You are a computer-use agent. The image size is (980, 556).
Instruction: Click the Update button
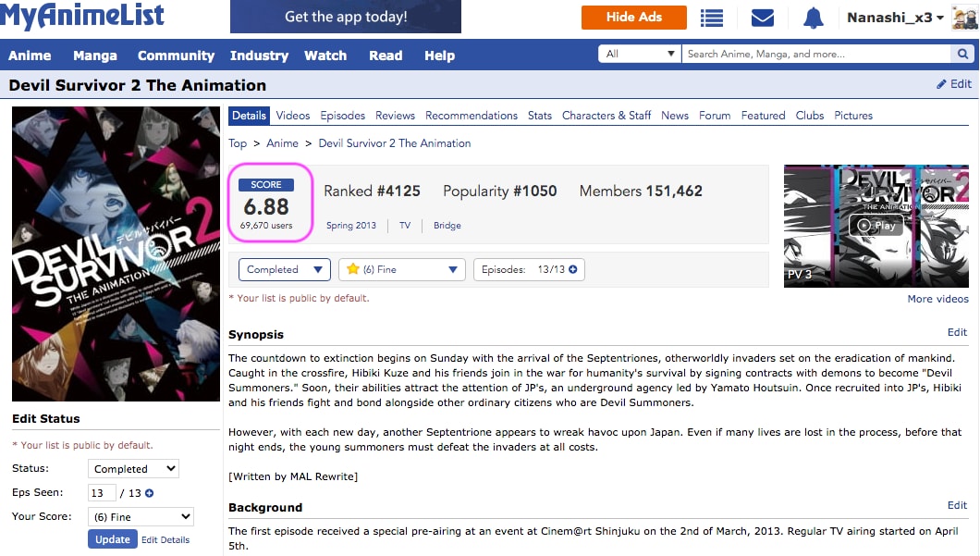pos(113,539)
